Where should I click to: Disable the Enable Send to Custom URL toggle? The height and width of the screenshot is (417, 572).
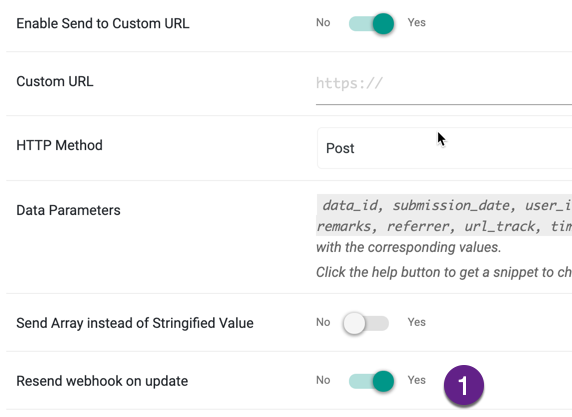pos(371,24)
